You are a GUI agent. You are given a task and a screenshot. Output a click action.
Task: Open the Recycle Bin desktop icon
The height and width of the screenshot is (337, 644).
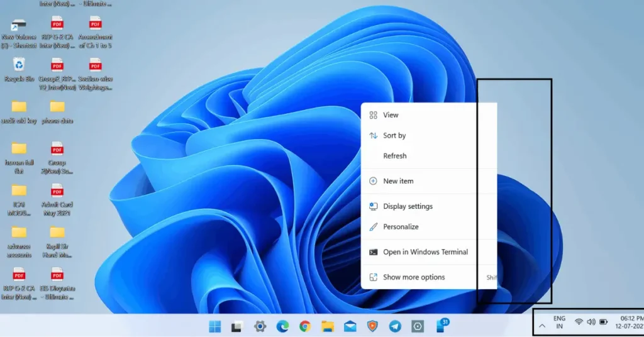19,65
